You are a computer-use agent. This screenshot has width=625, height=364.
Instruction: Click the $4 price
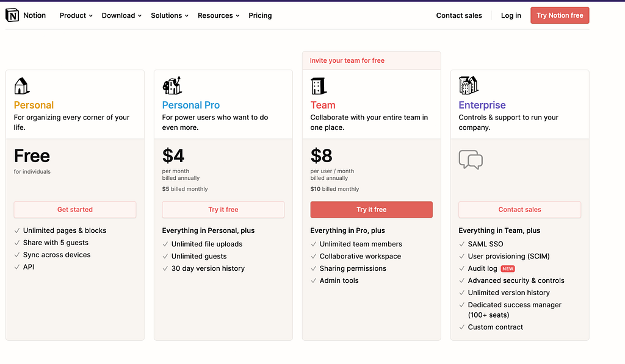click(x=173, y=155)
